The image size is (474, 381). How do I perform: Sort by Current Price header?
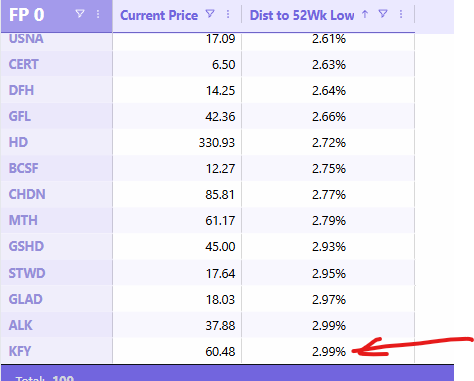[159, 15]
